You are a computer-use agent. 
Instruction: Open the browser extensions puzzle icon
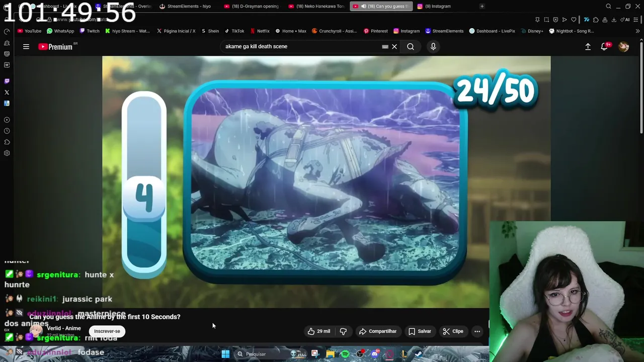coord(596,20)
